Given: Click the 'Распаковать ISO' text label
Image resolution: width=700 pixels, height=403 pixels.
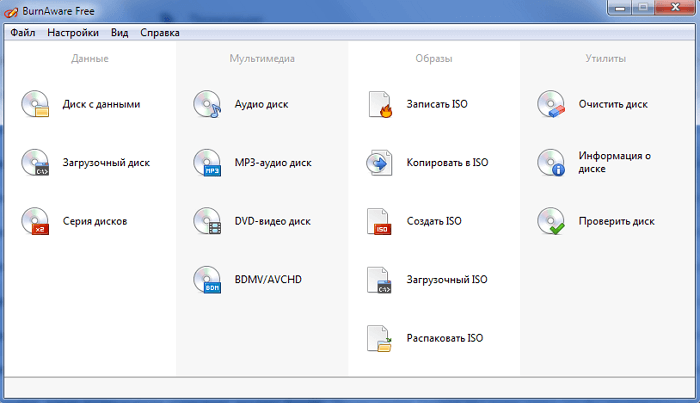Looking at the screenshot, I should [x=445, y=338].
